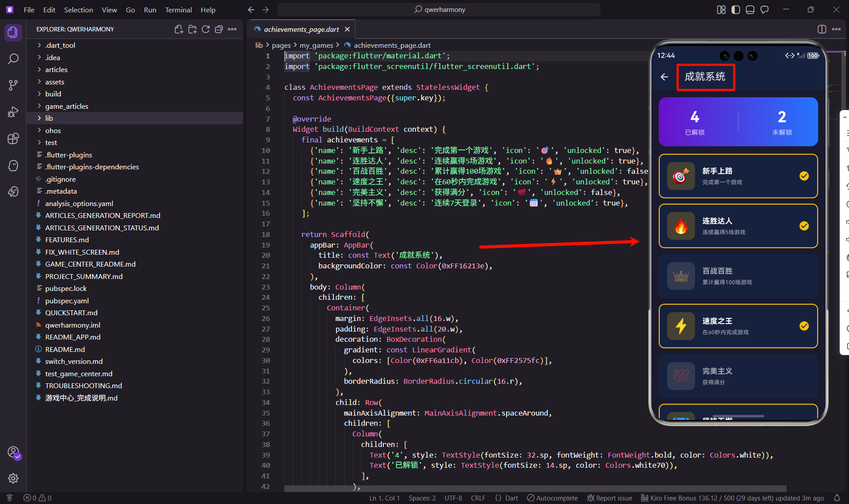Click Report issue in the status bar
Viewport: 849px width, 504px height.
(609, 498)
